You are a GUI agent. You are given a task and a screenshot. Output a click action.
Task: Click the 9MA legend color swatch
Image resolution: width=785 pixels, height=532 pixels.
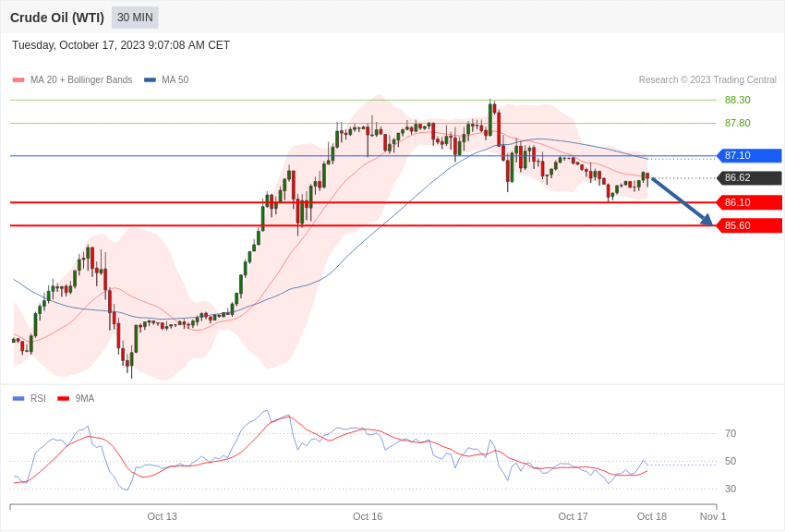click(x=64, y=399)
